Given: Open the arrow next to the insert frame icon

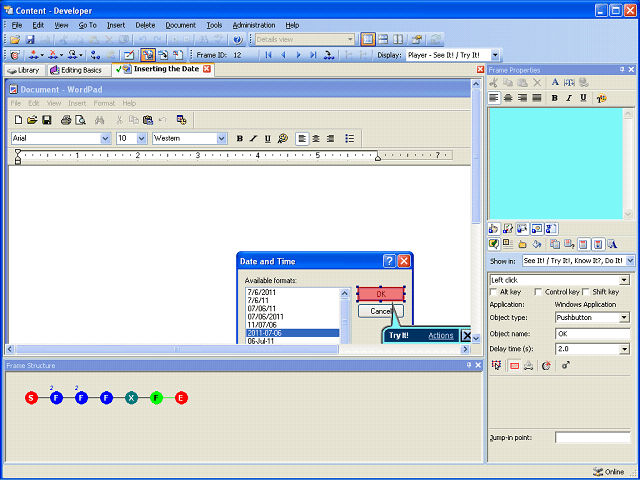Looking at the screenshot, I should tap(42, 55).
